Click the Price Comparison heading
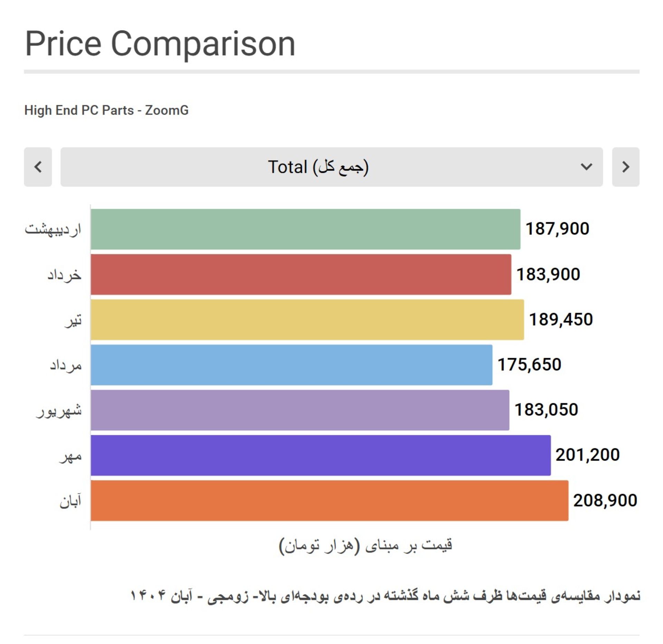663x644 pixels. (x=160, y=41)
